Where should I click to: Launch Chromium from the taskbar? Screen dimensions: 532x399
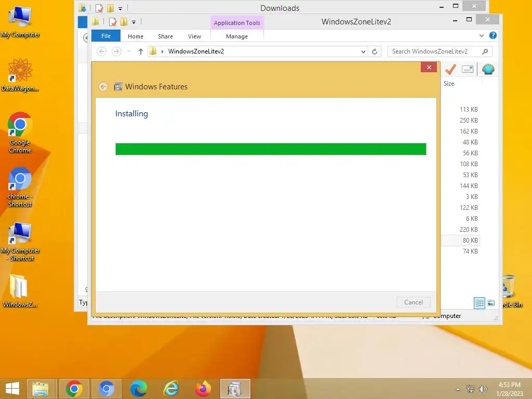[106, 389]
